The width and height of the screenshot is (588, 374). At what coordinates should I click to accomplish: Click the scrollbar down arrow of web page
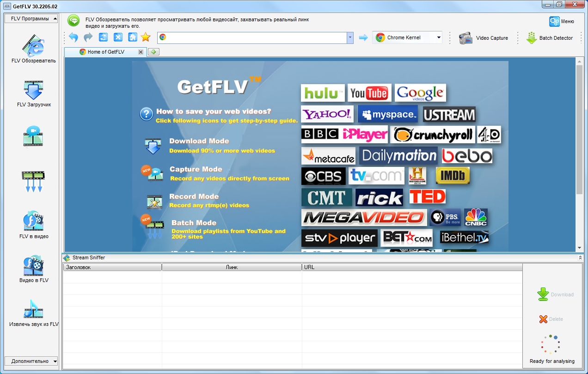click(x=579, y=248)
